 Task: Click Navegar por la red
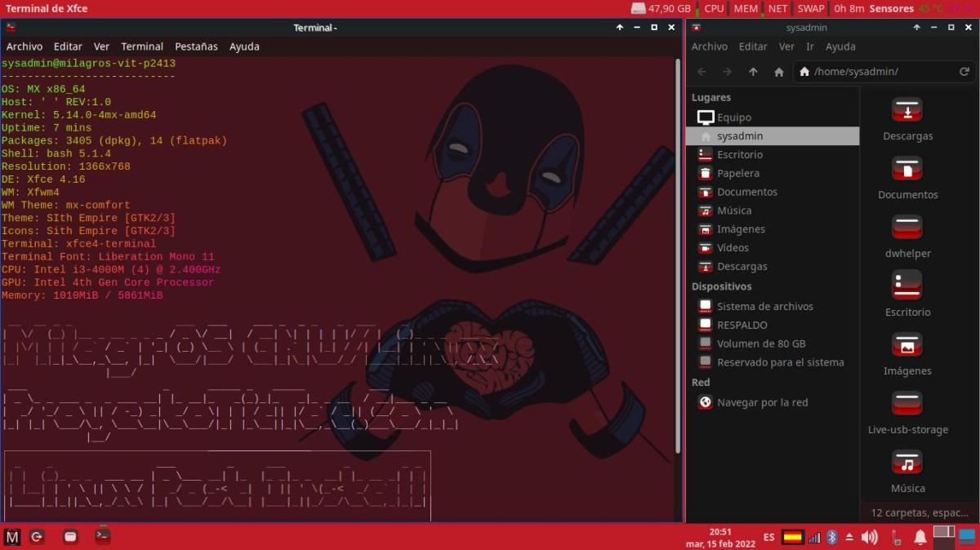click(762, 402)
